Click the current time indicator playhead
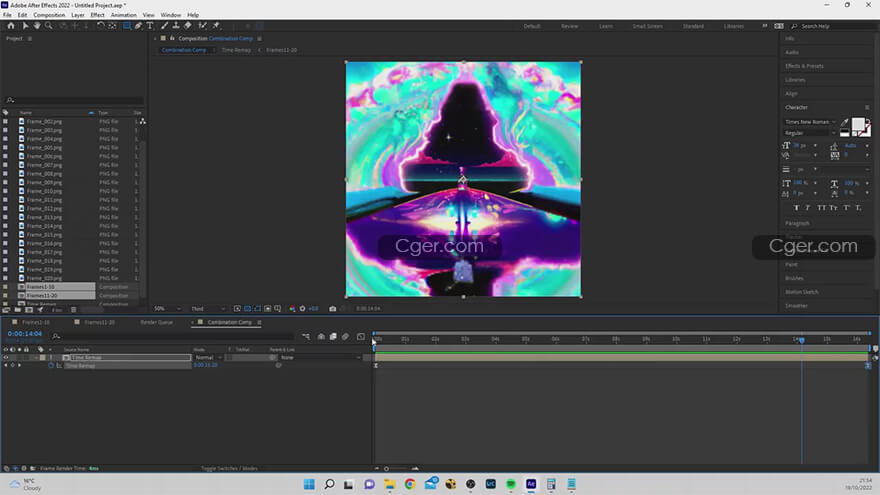 point(802,340)
